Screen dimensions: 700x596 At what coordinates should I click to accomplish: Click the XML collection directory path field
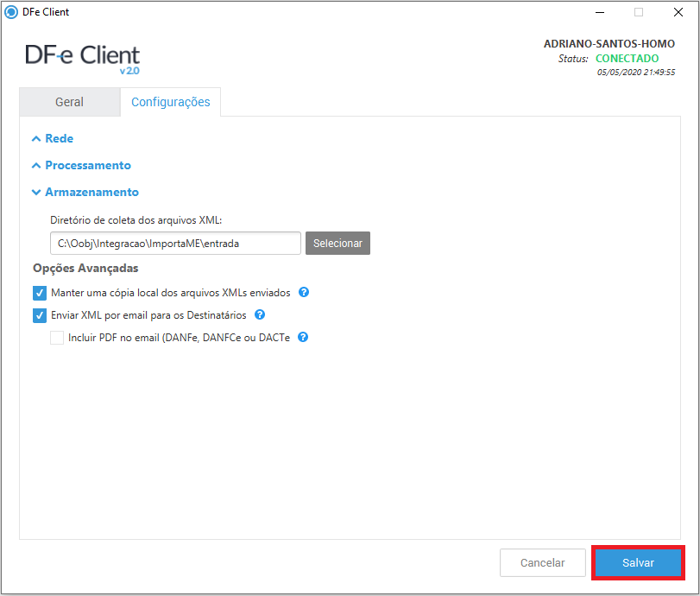point(175,244)
